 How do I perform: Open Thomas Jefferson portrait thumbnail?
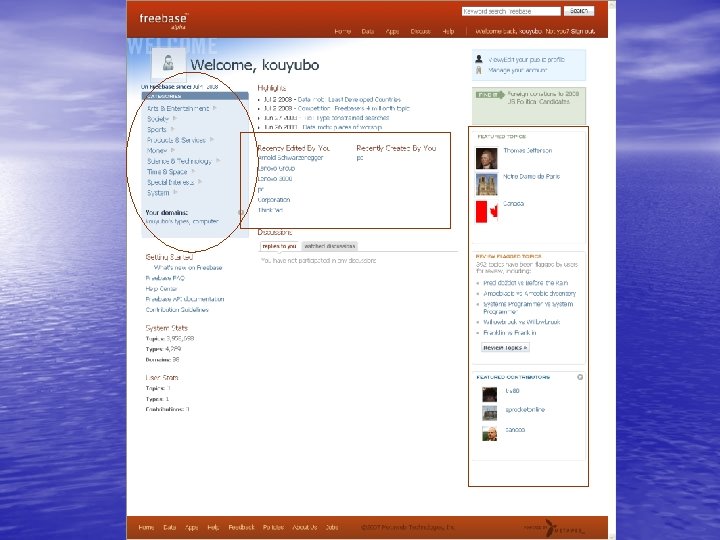pos(486,159)
